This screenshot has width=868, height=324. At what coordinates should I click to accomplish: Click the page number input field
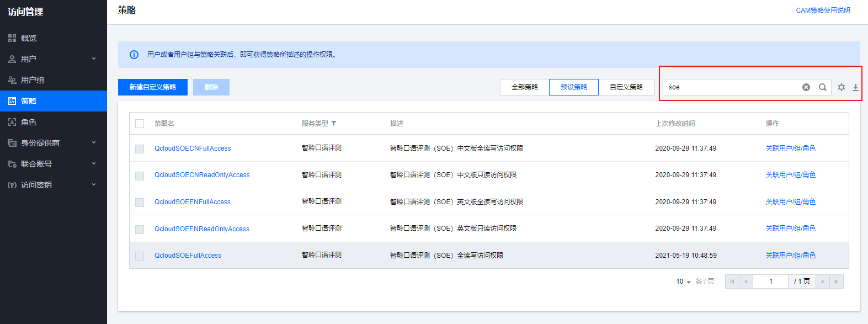coord(770,281)
